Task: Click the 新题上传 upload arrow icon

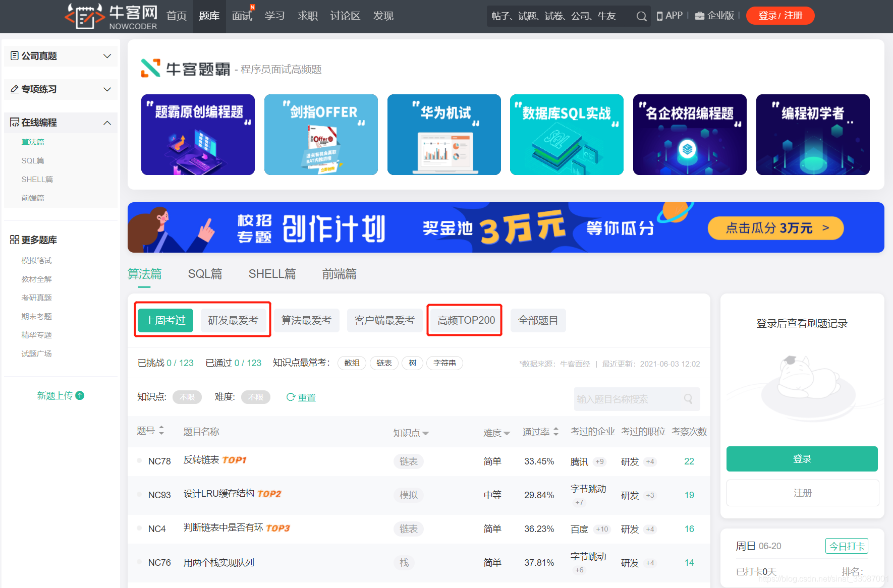Action: (x=80, y=395)
